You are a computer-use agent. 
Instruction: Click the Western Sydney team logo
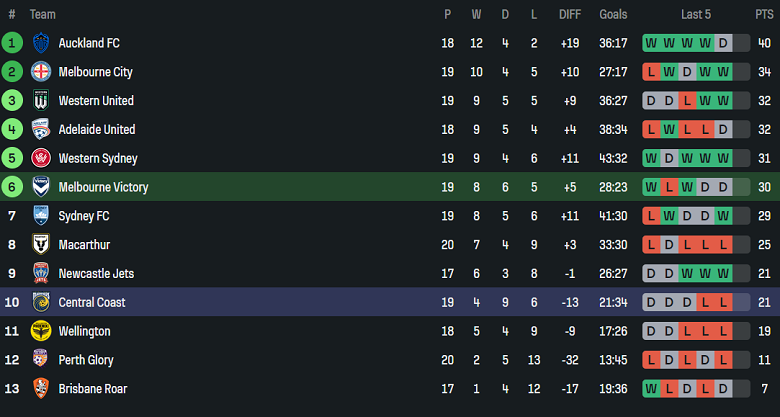click(x=41, y=158)
